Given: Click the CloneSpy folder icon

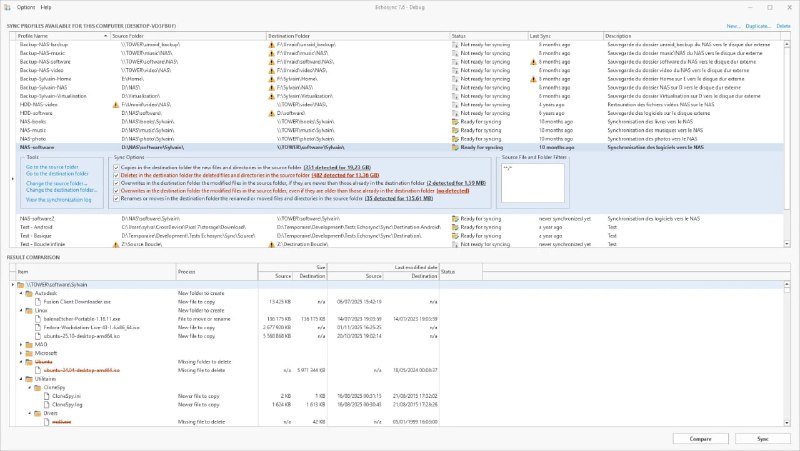Looking at the screenshot, I should (38, 387).
